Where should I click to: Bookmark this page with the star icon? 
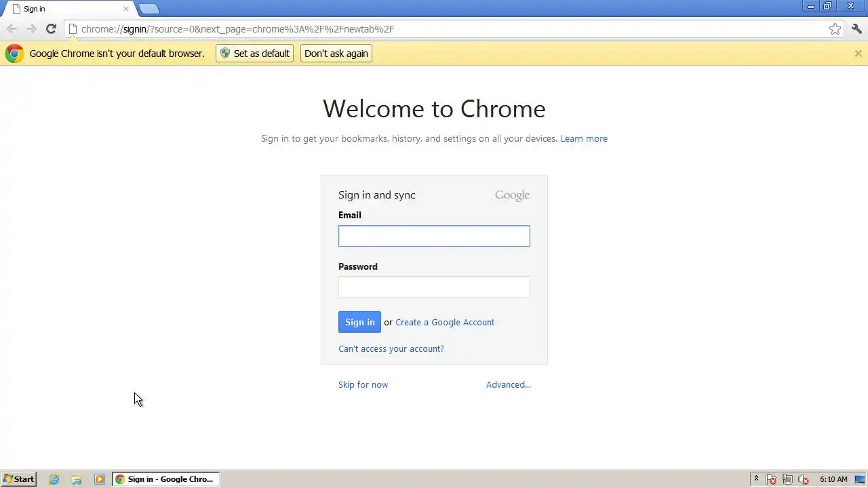point(835,28)
